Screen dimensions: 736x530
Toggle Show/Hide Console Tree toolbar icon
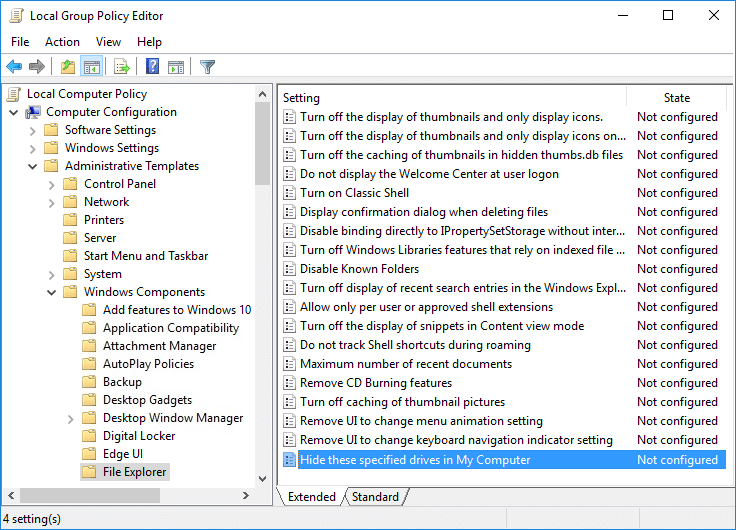pyautogui.click(x=91, y=67)
